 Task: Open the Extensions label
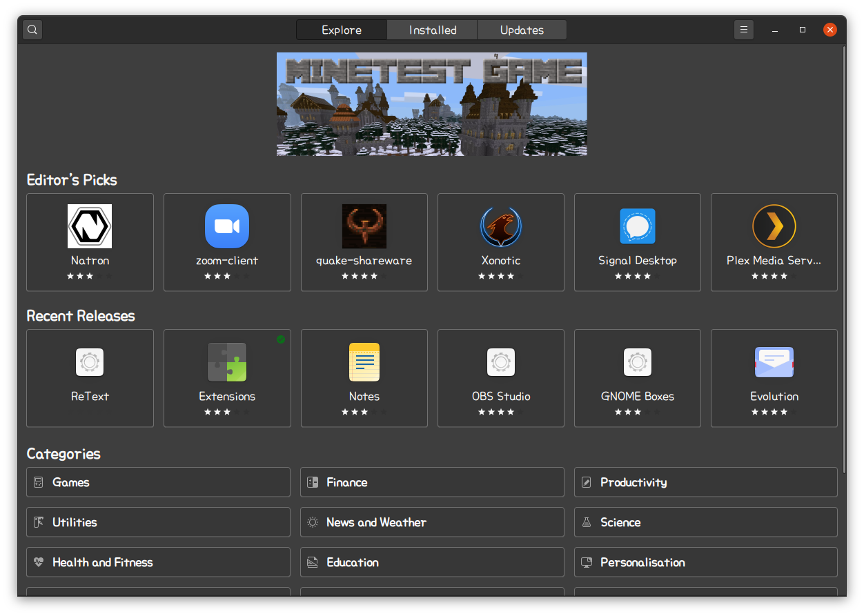[x=227, y=397]
